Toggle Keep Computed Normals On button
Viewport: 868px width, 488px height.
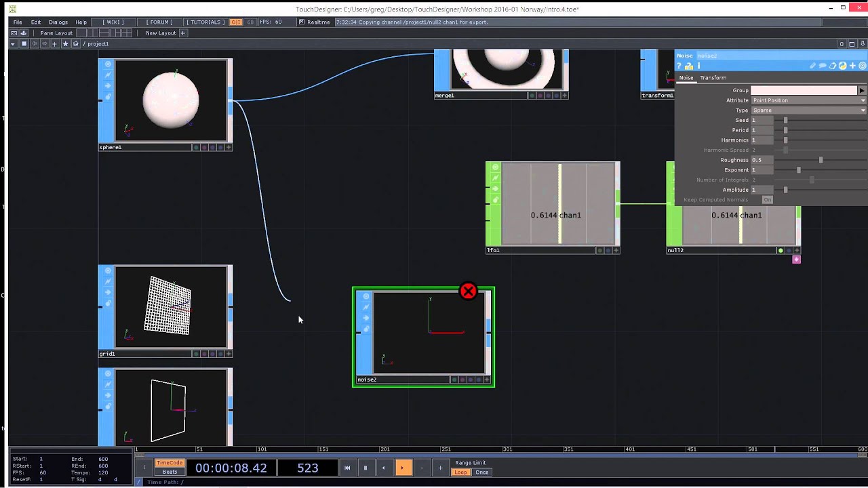(x=767, y=200)
